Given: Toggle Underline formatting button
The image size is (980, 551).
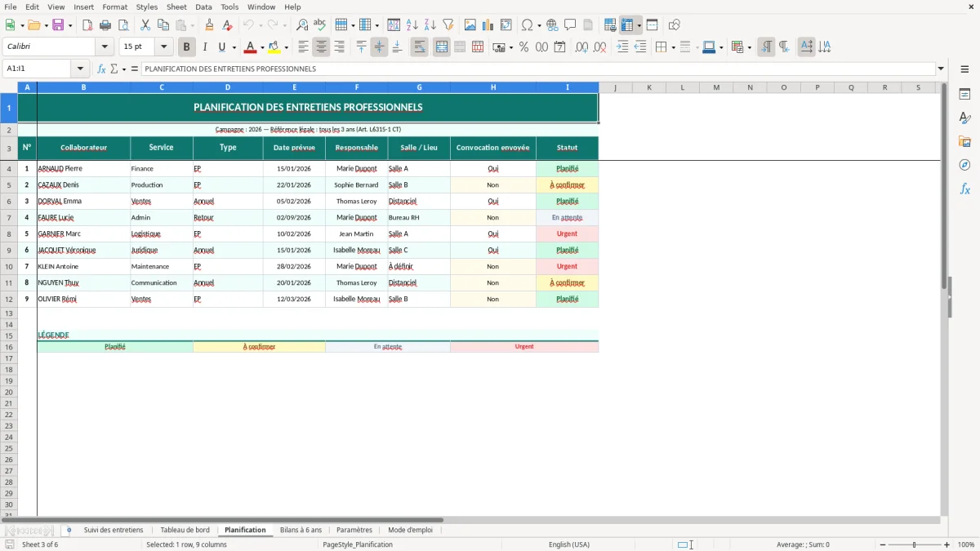Looking at the screenshot, I should point(221,47).
